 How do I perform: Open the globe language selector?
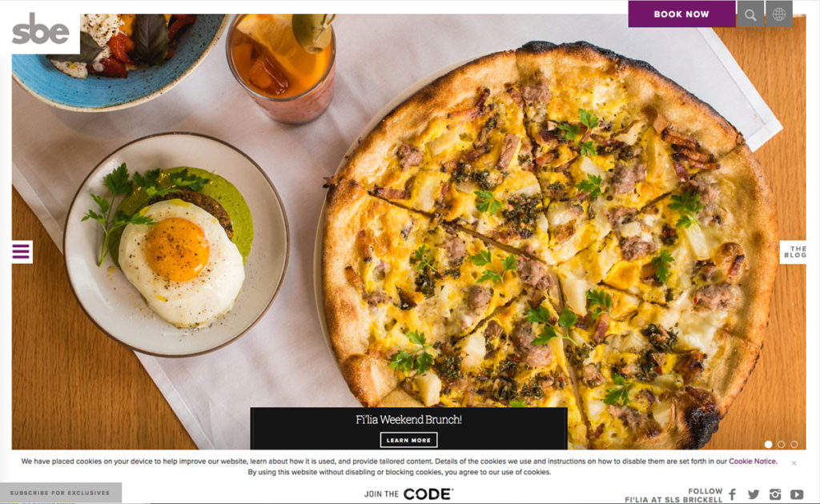(778, 14)
